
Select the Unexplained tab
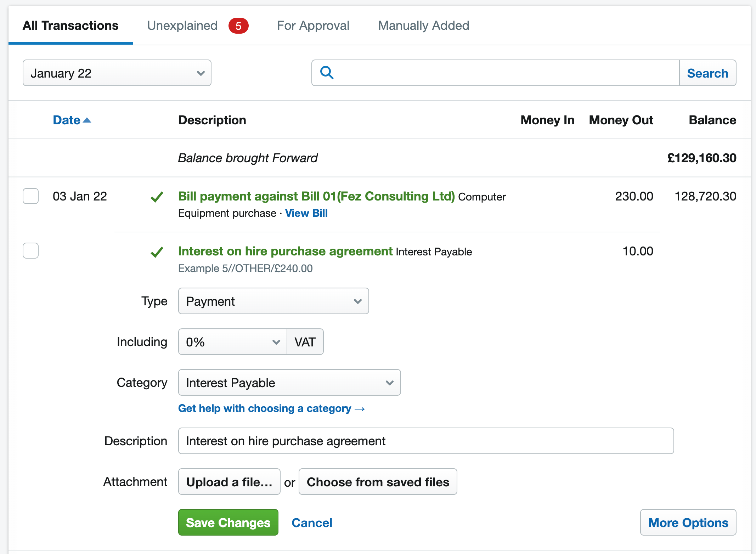point(182,26)
